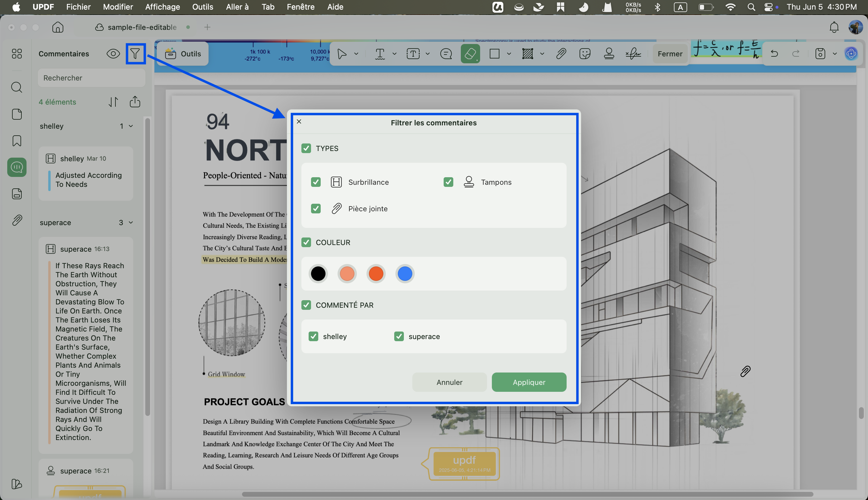The width and height of the screenshot is (868, 500).
Task: Toggle comment visibility with eye icon
Action: pos(113,54)
